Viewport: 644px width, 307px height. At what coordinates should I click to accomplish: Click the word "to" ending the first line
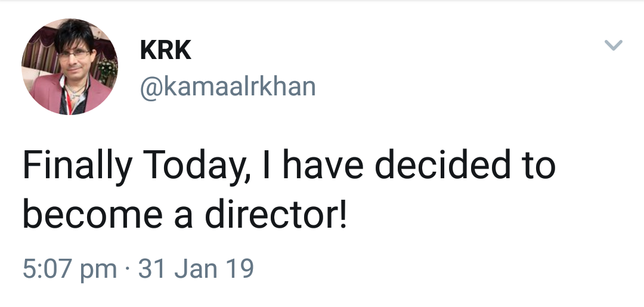[537, 166]
